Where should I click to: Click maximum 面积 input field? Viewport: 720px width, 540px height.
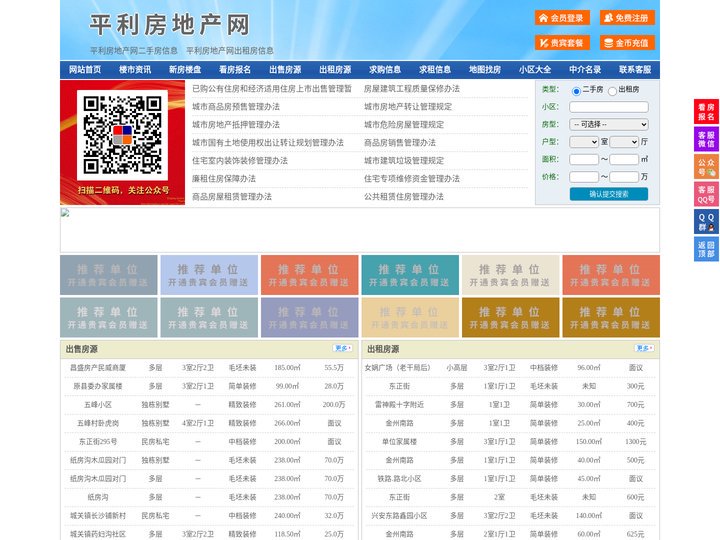click(624, 159)
